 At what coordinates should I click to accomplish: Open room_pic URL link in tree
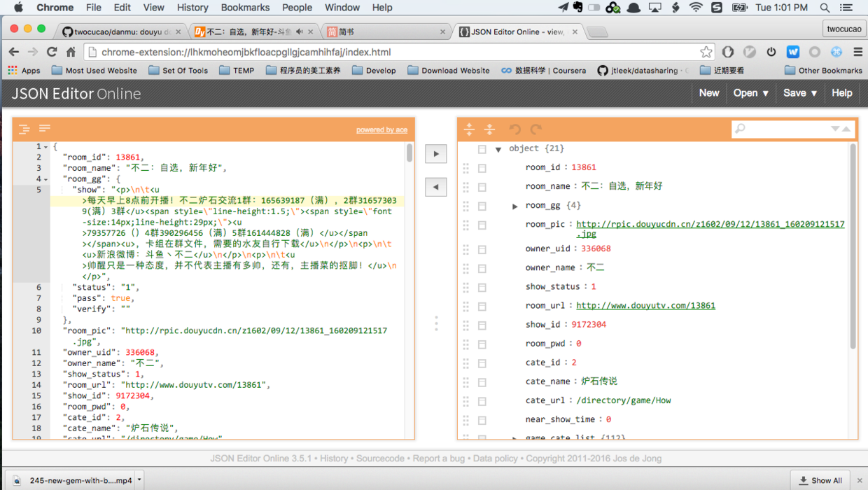tap(710, 229)
